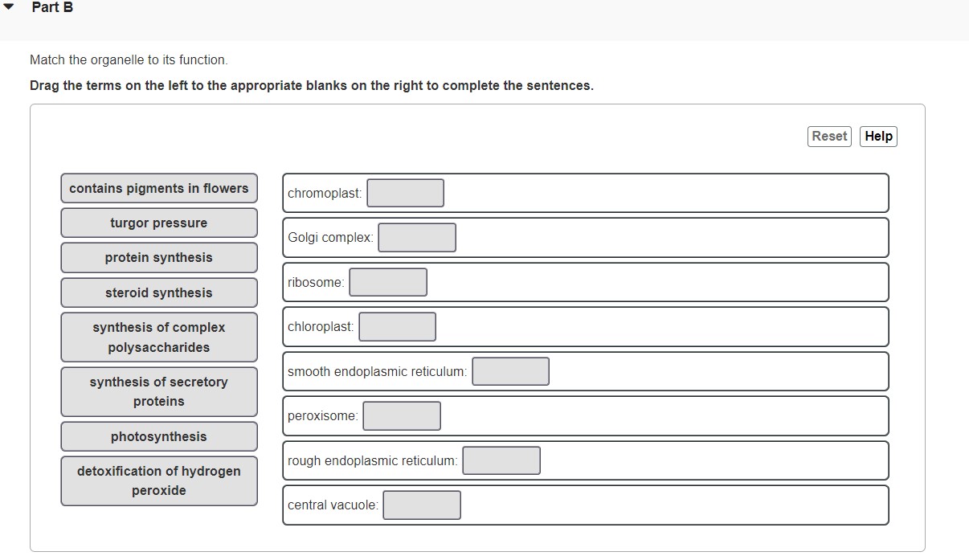Select the 'contains pigments in flowers' term

(158, 187)
